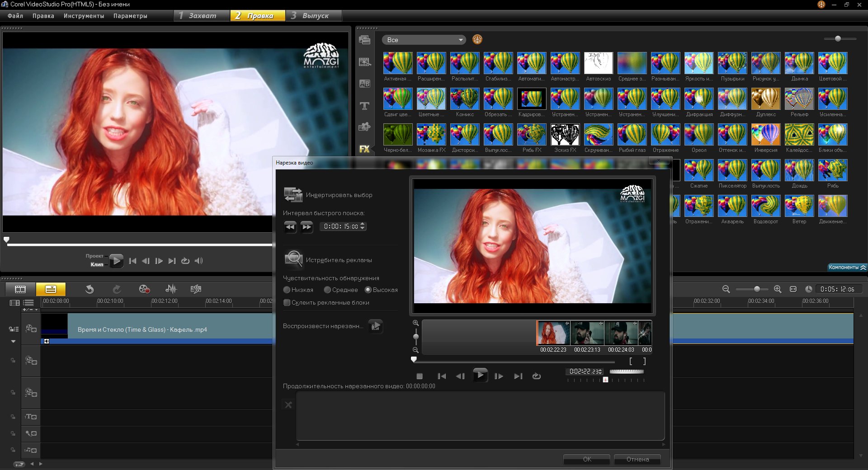The image size is (868, 470).
Task: Zoom in thumbnail strip in Нарезка видео
Action: [415, 323]
